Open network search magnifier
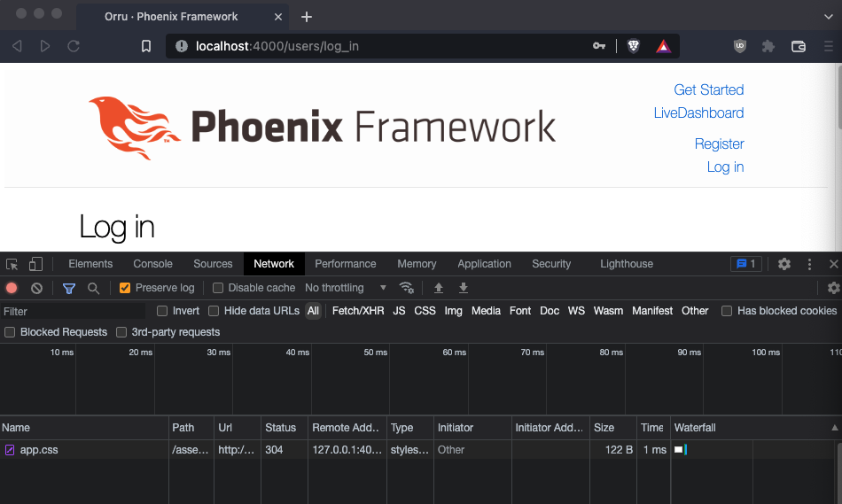 click(93, 288)
